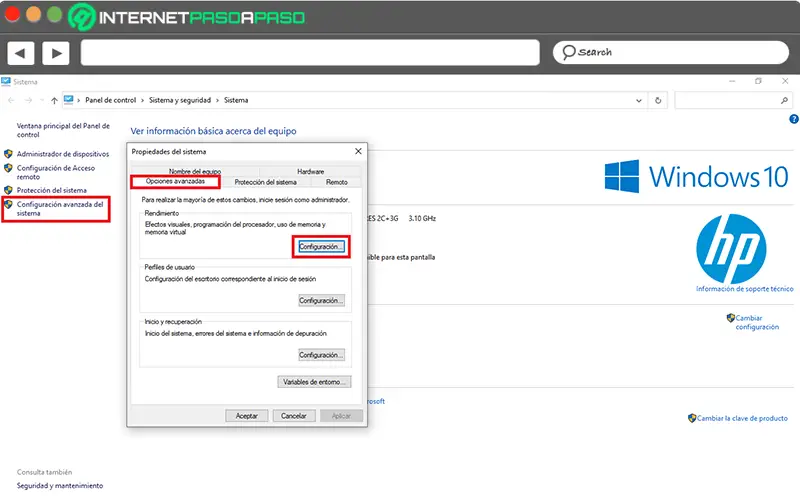Click the Aceptar button
Screen dimensions: 800x500
[x=246, y=416]
